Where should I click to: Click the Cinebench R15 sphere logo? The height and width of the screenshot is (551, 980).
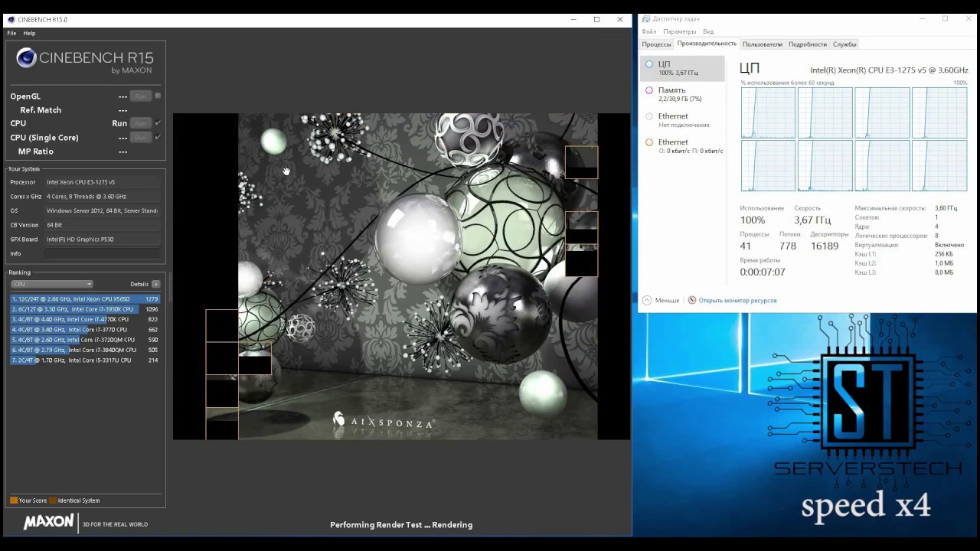pyautogui.click(x=26, y=58)
